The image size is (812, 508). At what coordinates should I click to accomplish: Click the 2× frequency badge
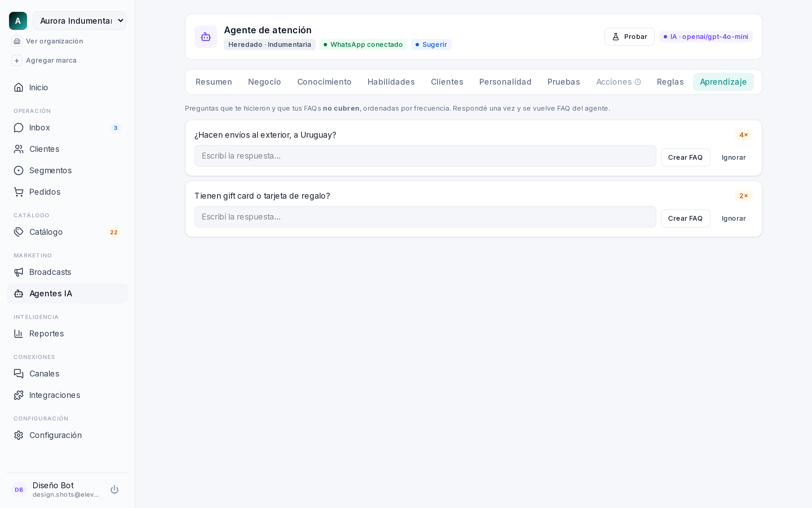[x=743, y=196]
